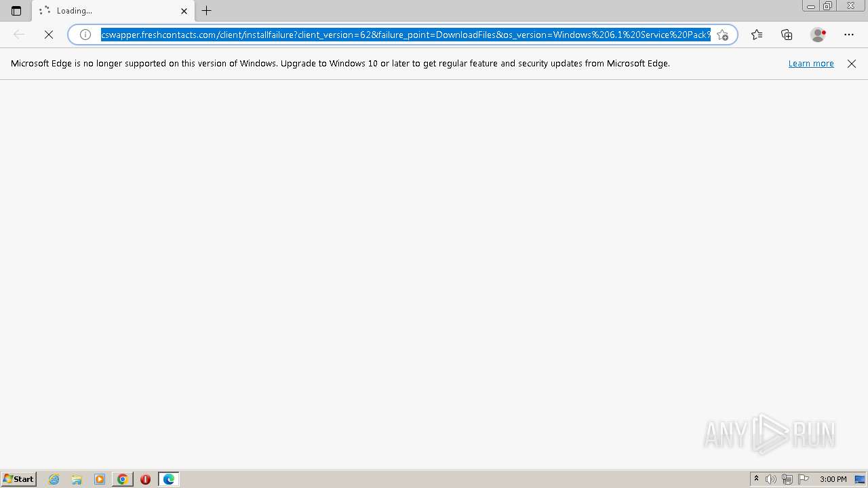The width and height of the screenshot is (868, 488).
Task: Open Windows Media Player from taskbar
Action: [x=100, y=479]
